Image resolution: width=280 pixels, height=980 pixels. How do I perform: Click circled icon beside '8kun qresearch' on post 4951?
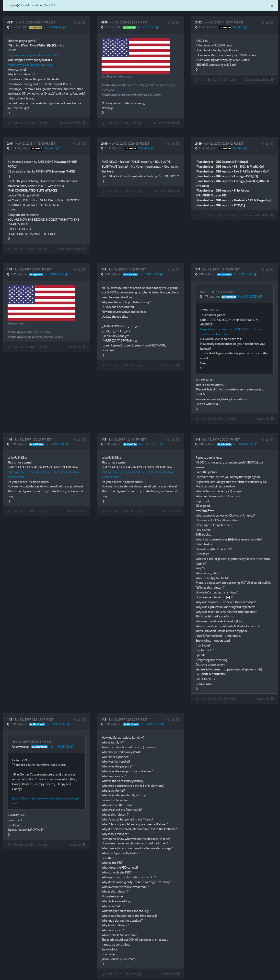(x=84, y=123)
